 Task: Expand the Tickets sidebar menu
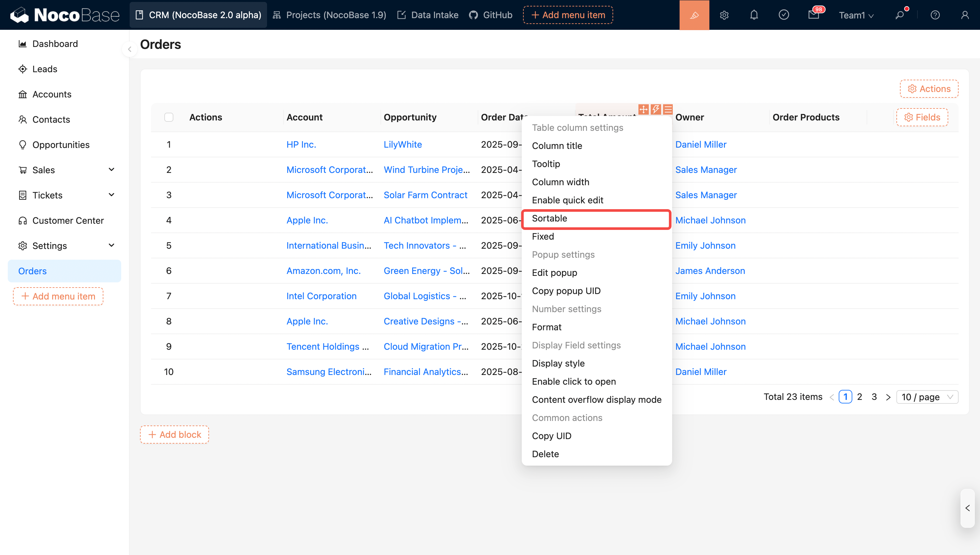[x=111, y=195]
